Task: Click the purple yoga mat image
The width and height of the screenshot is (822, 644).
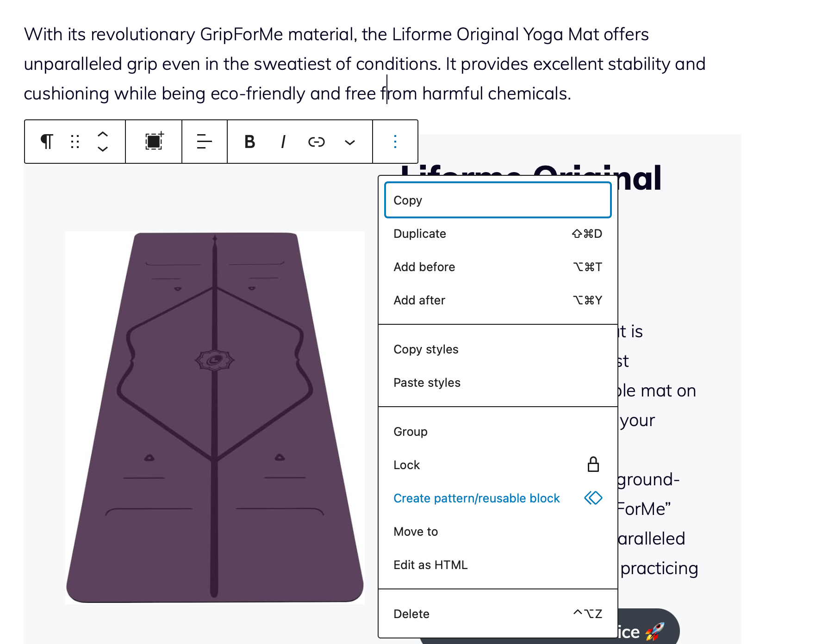Action: pyautogui.click(x=215, y=417)
